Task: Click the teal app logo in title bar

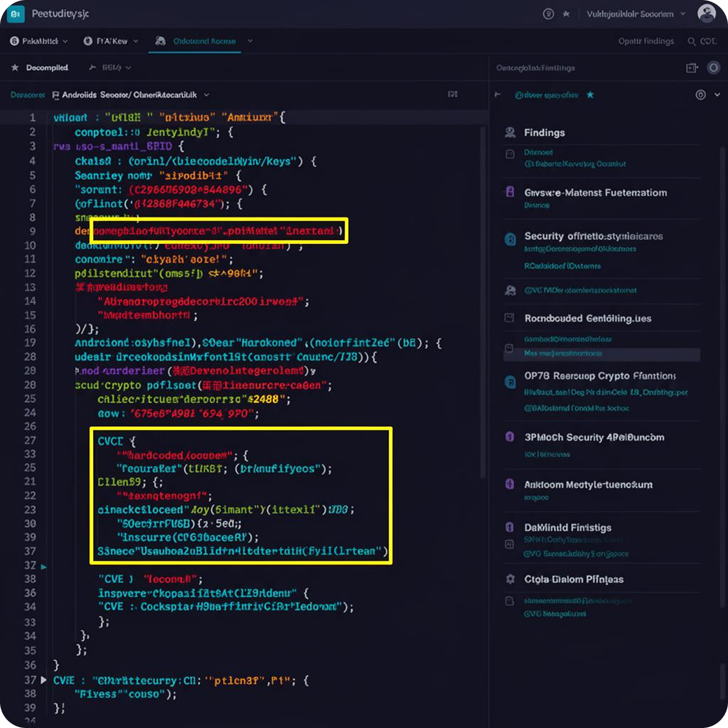Action: 15,14
